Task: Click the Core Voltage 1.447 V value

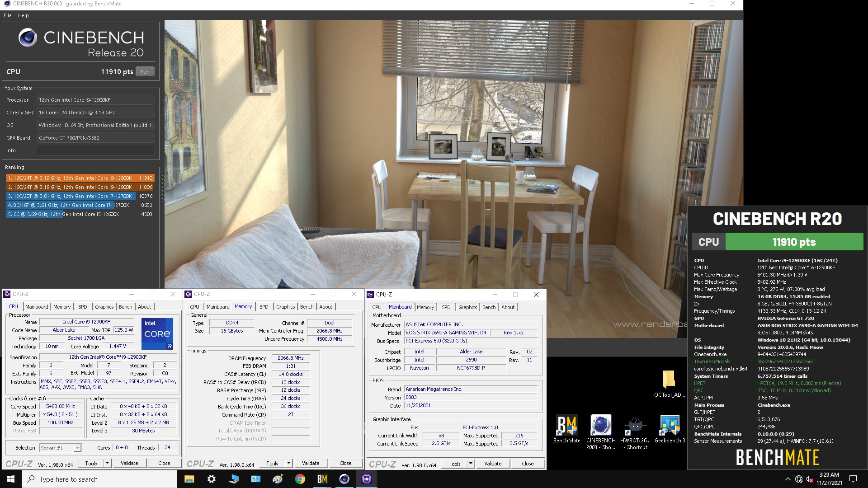Action: click(118, 346)
